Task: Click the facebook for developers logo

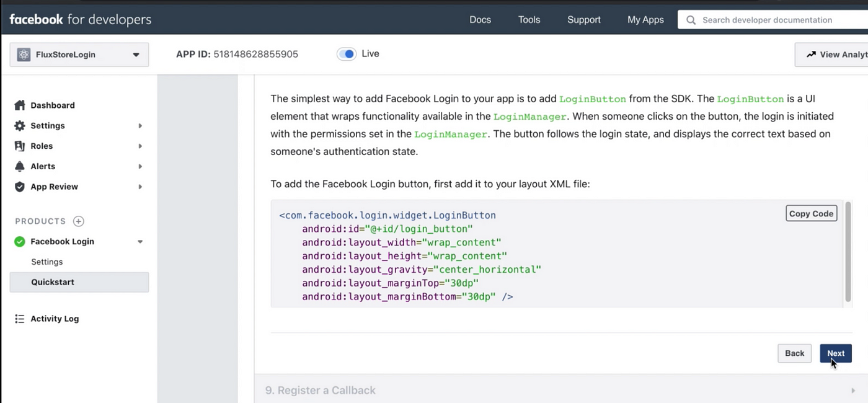Action: [80, 19]
